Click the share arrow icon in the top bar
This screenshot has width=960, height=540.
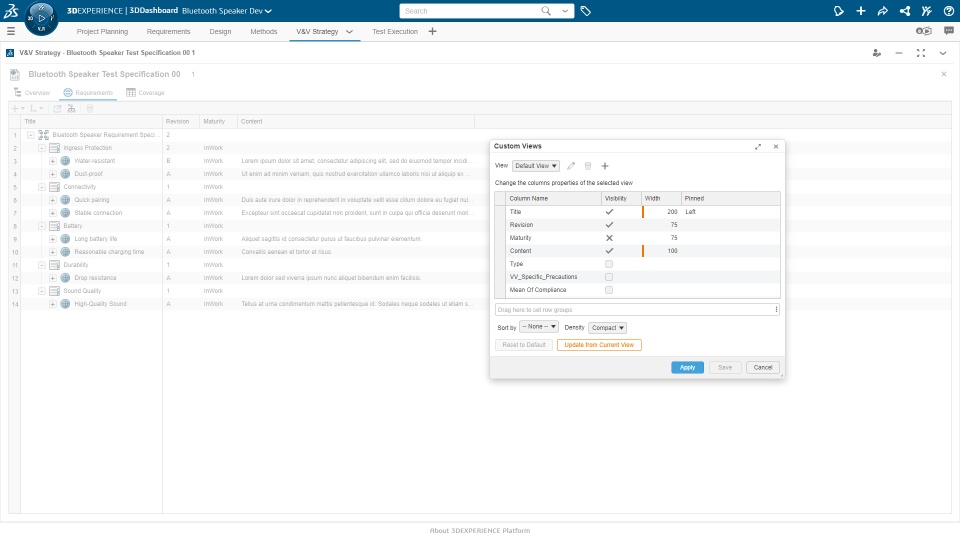click(882, 11)
